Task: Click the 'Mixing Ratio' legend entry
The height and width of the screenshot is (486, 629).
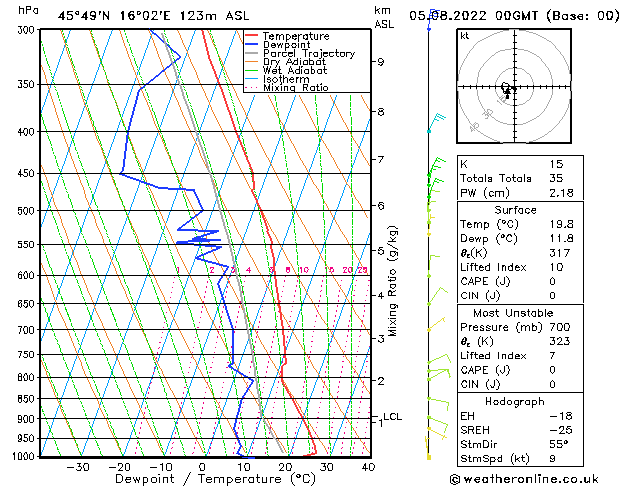Action: (296, 87)
